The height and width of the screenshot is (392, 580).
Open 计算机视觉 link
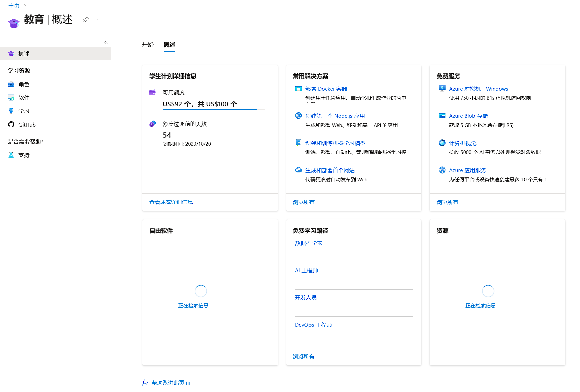pyautogui.click(x=463, y=143)
